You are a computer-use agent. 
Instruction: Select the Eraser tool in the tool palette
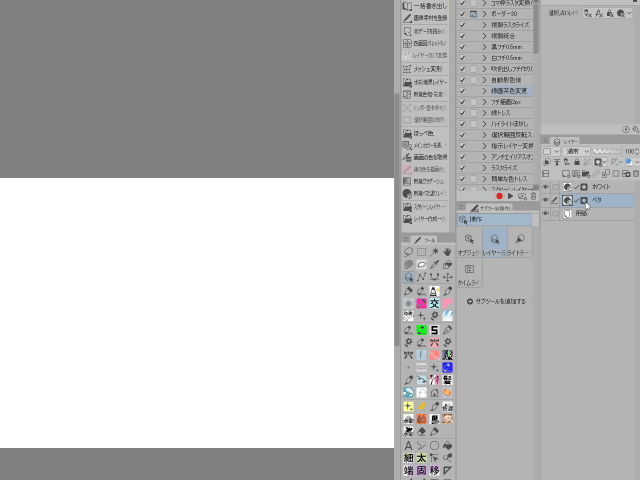[x=421, y=431]
